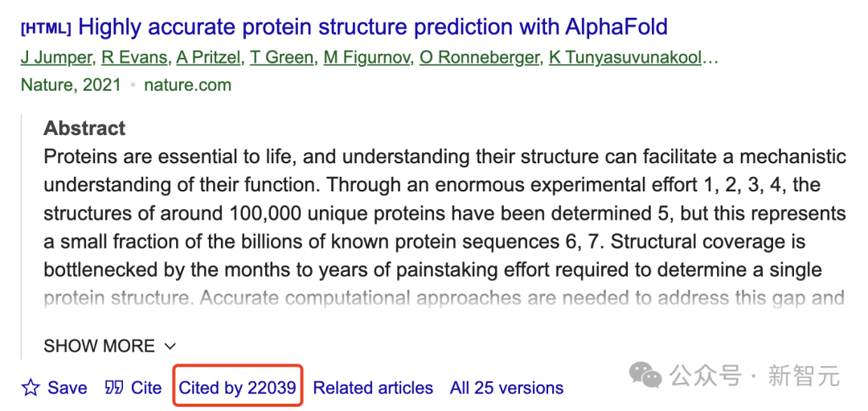Open Related articles link

(373, 388)
